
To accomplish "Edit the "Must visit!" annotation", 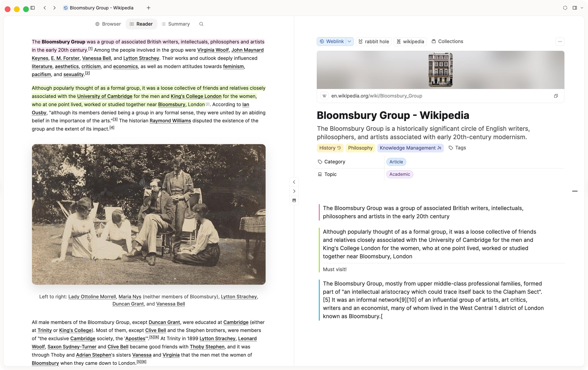I will coord(335,269).
